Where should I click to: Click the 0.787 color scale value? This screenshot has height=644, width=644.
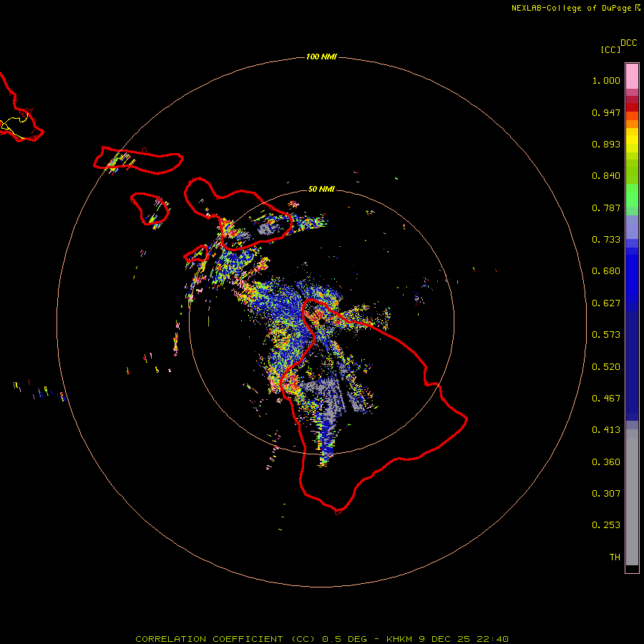[606, 208]
